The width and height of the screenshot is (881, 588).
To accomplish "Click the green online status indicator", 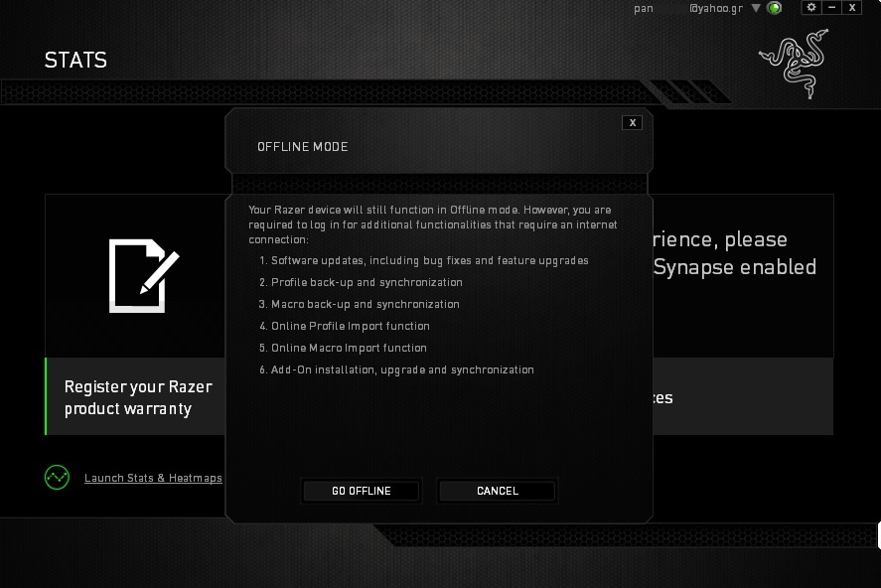I will tap(775, 8).
